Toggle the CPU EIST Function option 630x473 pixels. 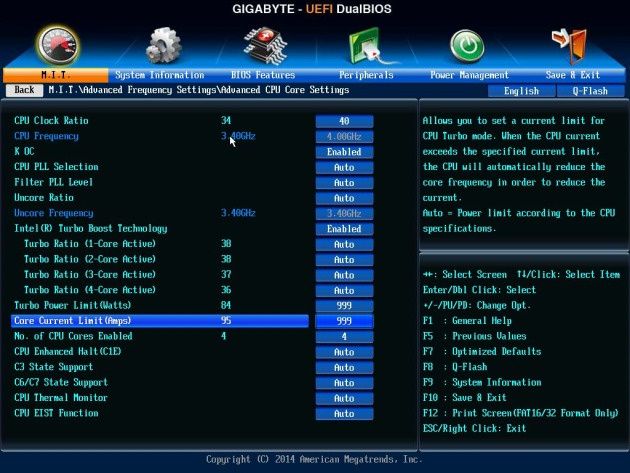pyautogui.click(x=344, y=414)
